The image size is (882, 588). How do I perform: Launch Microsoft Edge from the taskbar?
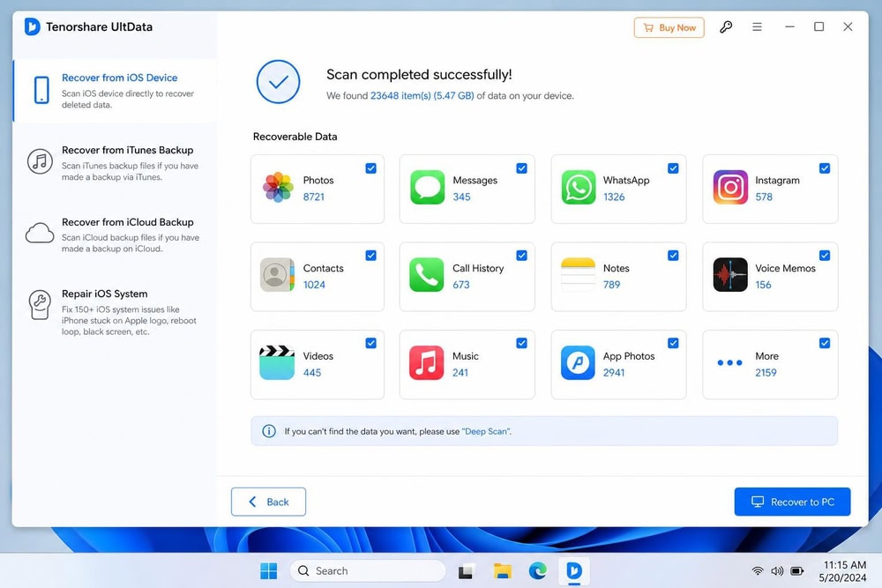tap(538, 571)
